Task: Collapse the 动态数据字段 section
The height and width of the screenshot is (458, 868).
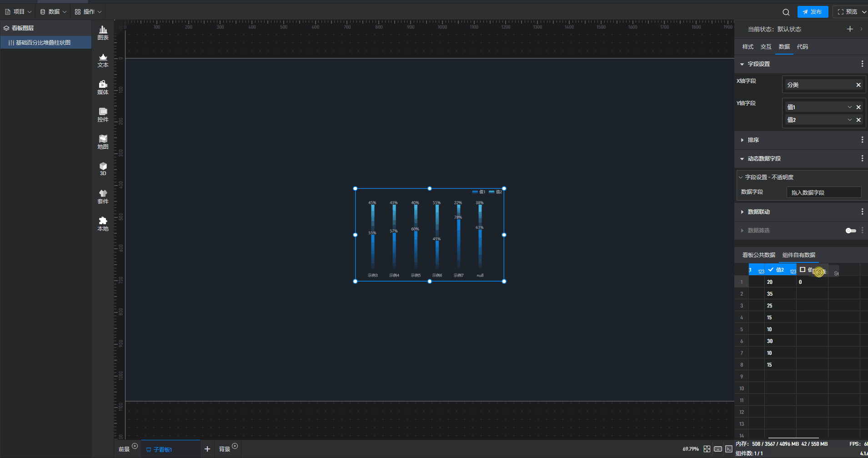Action: coord(742,159)
